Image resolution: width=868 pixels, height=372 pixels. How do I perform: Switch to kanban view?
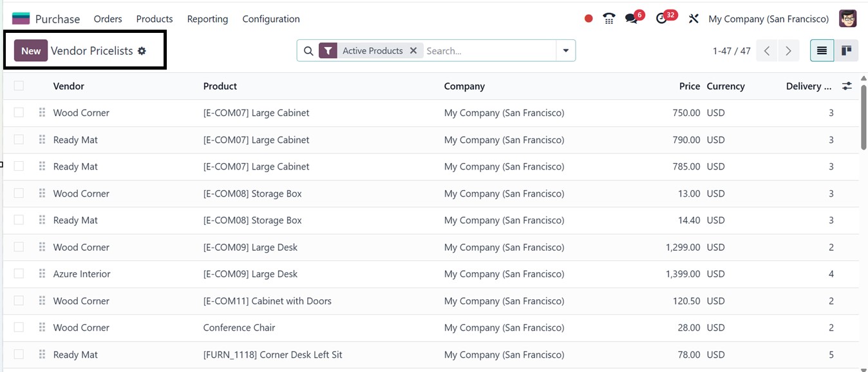point(846,51)
